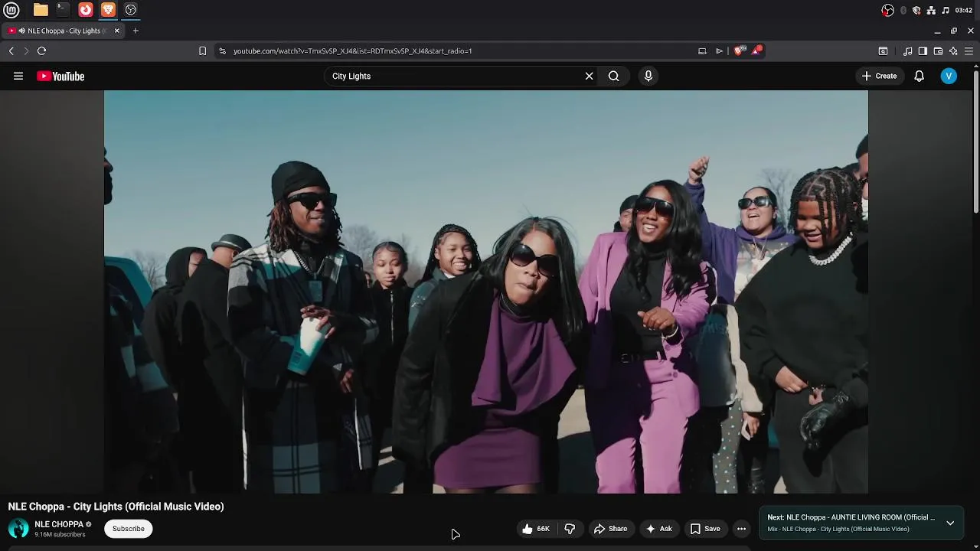
Task: Click the page vertical scrollbar
Action: [975, 142]
